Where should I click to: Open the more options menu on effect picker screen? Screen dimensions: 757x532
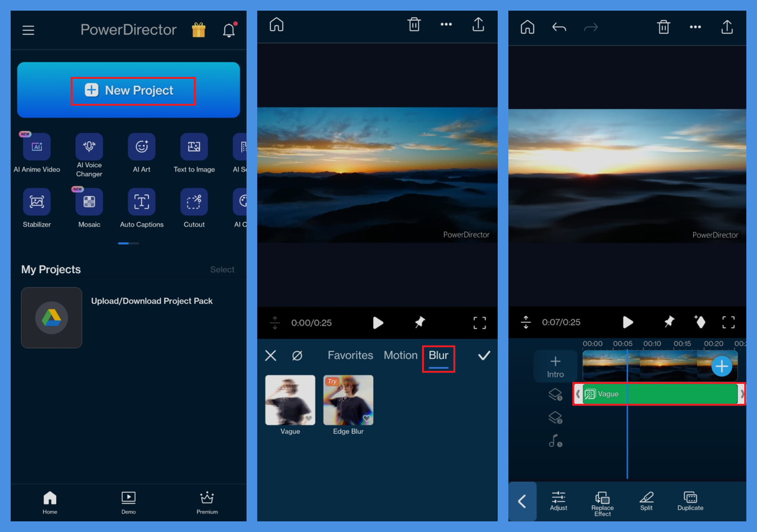446,24
